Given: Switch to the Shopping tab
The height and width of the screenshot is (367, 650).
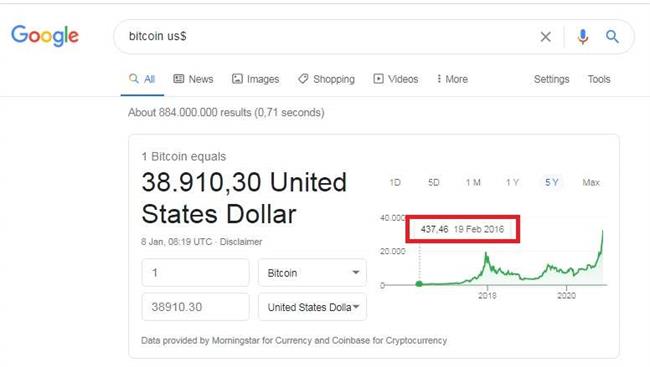Looking at the screenshot, I should (326, 79).
